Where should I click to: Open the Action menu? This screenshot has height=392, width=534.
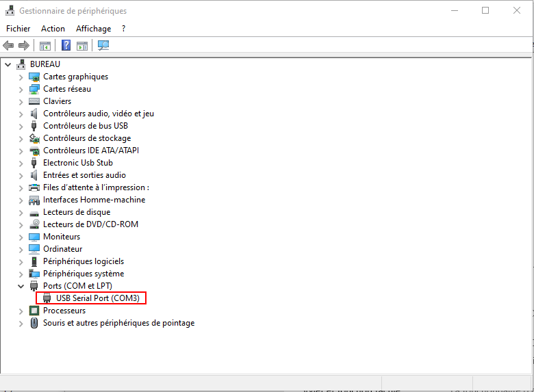click(53, 29)
